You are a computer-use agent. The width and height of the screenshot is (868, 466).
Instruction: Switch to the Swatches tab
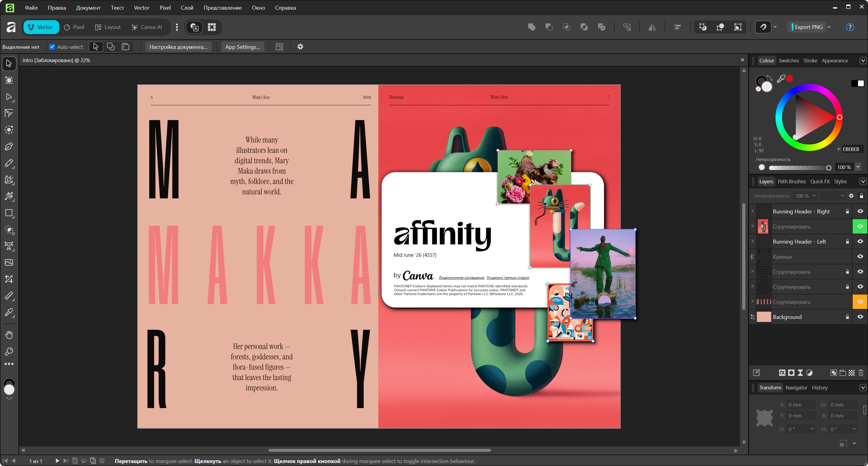pos(788,61)
